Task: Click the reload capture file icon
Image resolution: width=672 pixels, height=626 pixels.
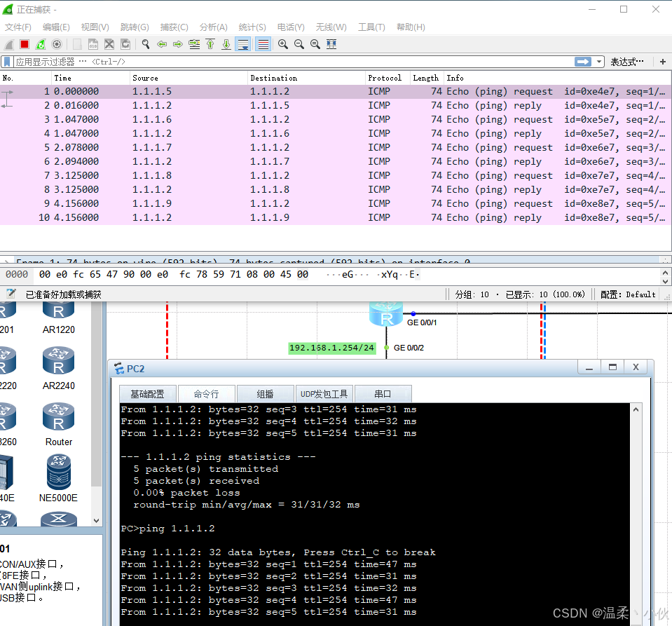Action: coord(125,44)
